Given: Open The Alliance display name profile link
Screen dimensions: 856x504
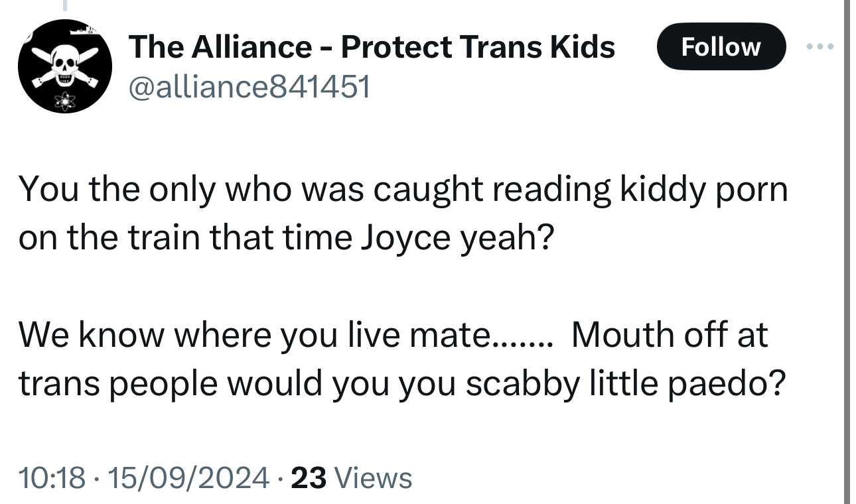Looking at the screenshot, I should click(372, 47).
